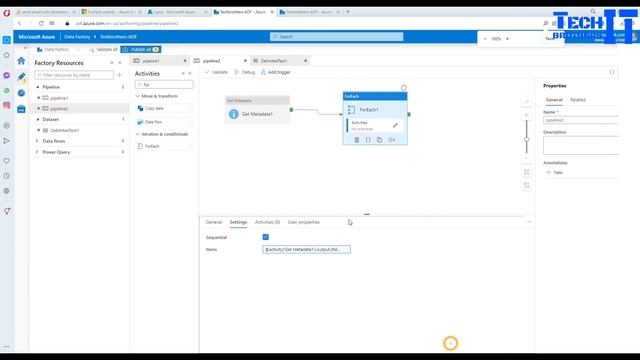This screenshot has height=360, width=640.
Task: Click the add output arrow icon on ForEach1
Action: [x=392, y=140]
